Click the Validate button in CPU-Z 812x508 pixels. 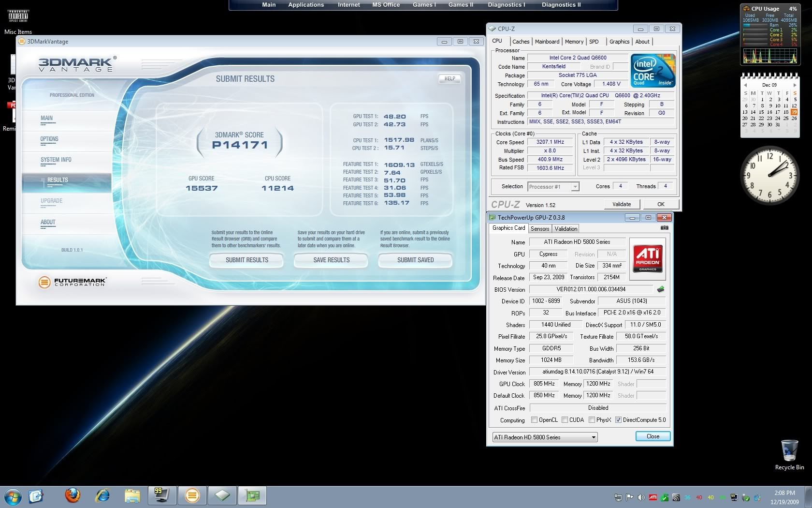(x=622, y=204)
